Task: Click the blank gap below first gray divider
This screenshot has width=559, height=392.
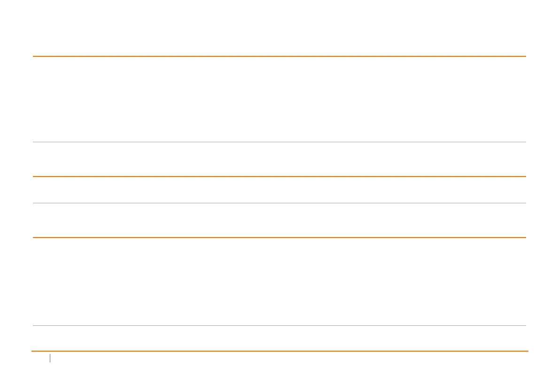Action: 279,159
